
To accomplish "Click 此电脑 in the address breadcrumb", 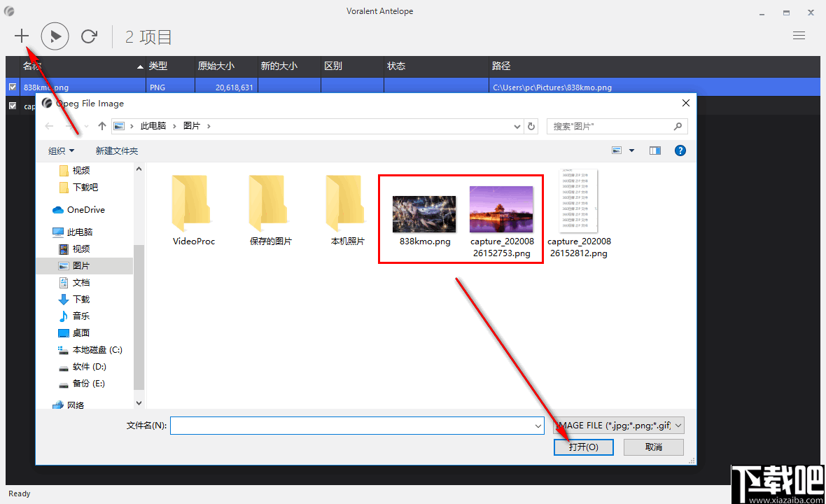I will 153,126.
